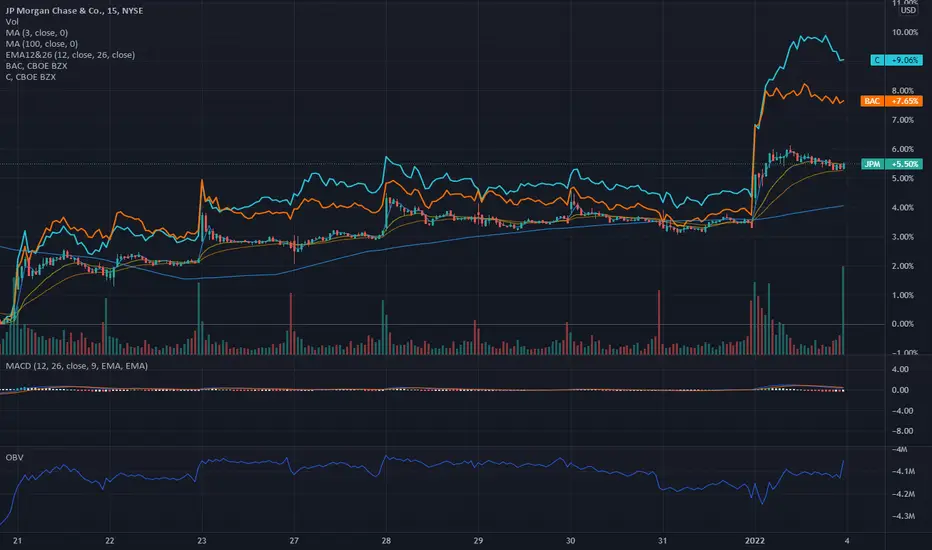The image size is (932, 550).
Task: Click the date 31 on the time axis
Action: click(x=662, y=540)
